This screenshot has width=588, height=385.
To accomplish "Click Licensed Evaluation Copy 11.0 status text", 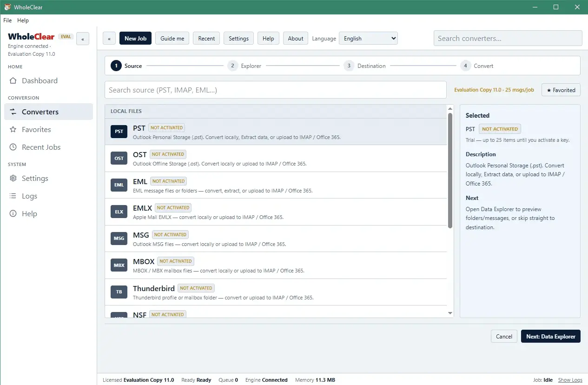I will coord(138,380).
